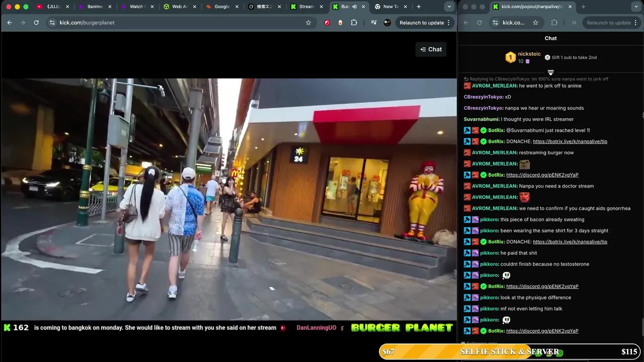This screenshot has width=644, height=362.
Task: Click pikkoro on 'he paid that shit'
Action: [x=490, y=253]
